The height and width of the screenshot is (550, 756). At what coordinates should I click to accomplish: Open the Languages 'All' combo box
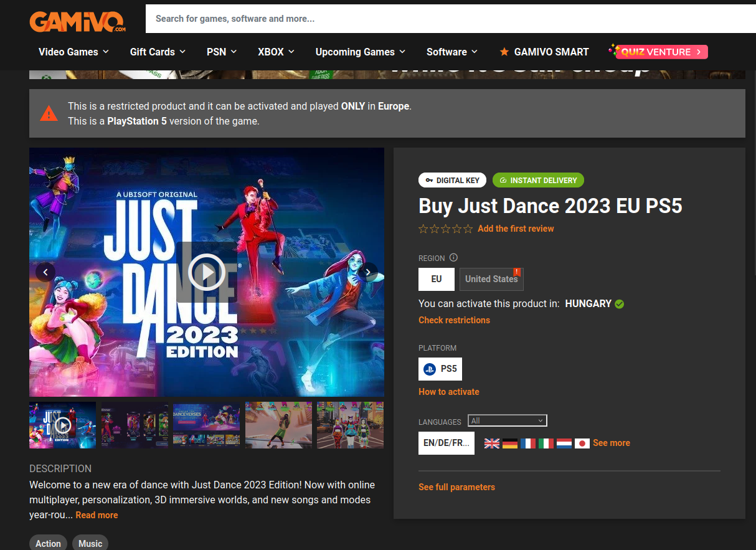507,421
